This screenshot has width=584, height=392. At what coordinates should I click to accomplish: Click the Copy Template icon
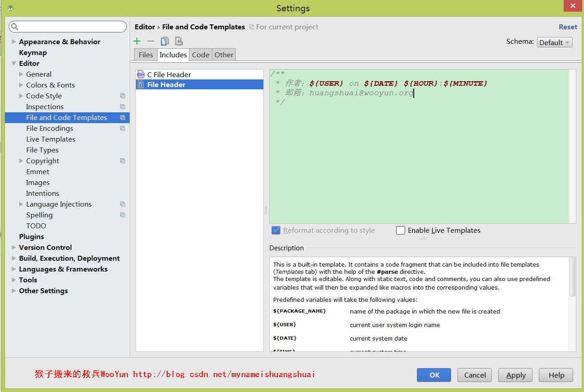tap(165, 41)
